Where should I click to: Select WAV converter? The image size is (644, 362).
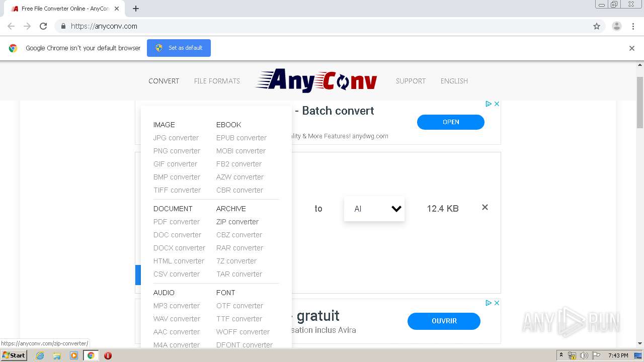(177, 319)
